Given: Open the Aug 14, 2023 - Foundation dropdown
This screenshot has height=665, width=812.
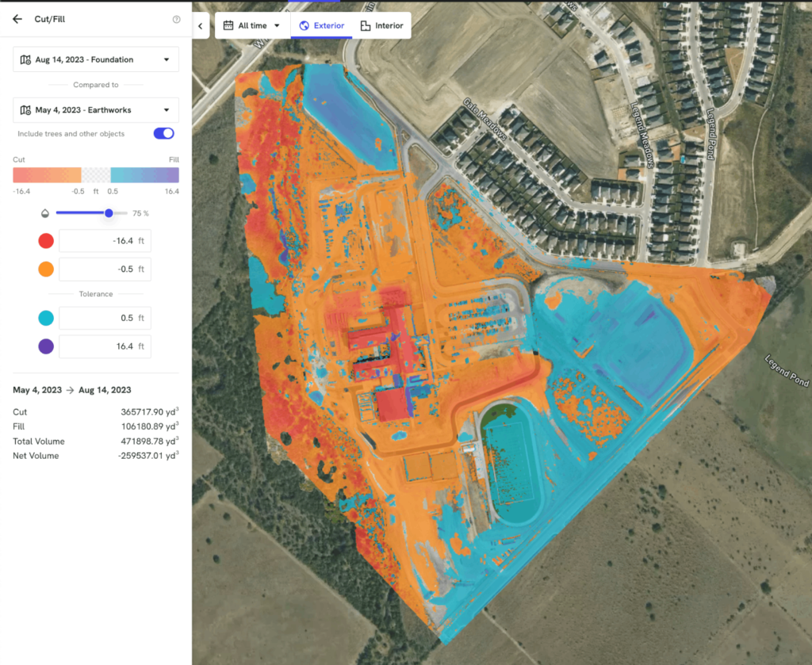Looking at the screenshot, I should click(x=96, y=59).
